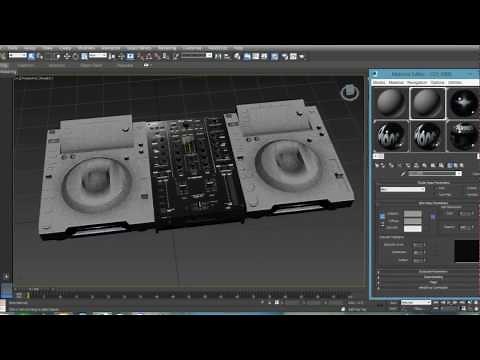This screenshot has width=480, height=360.
Task: Click Assign Material to Selection icon
Action: point(391,165)
